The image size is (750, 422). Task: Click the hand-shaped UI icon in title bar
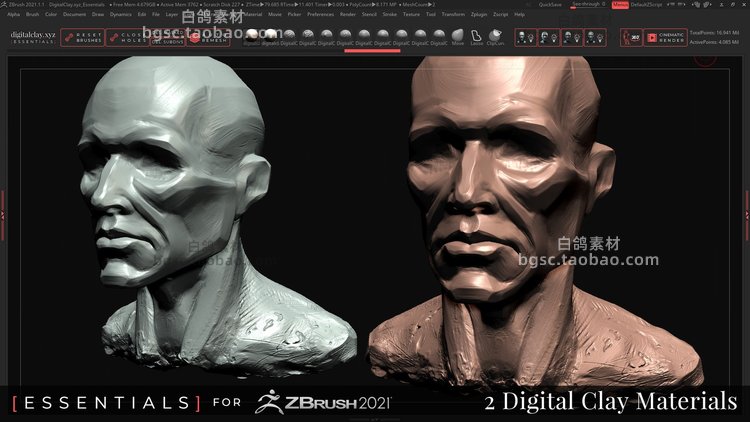coord(697,5)
